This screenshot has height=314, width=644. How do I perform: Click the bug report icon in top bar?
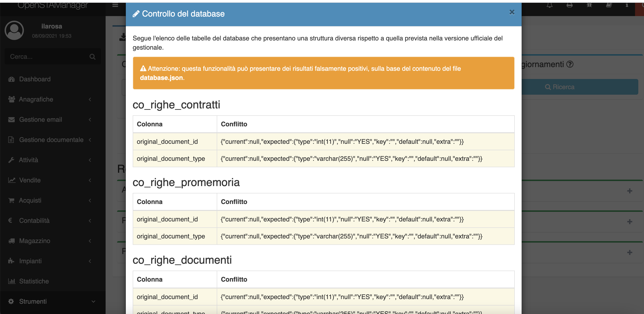coord(589,5)
